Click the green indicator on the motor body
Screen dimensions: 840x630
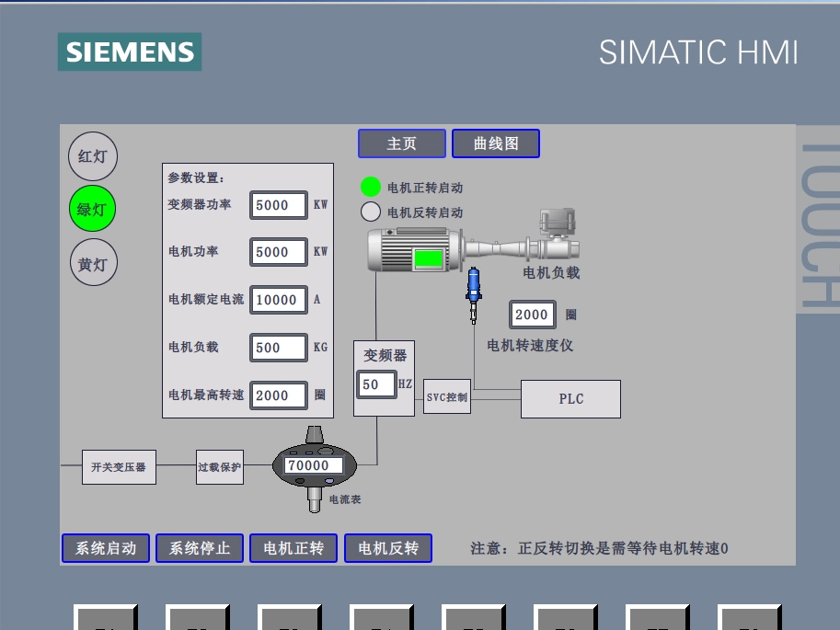(428, 258)
